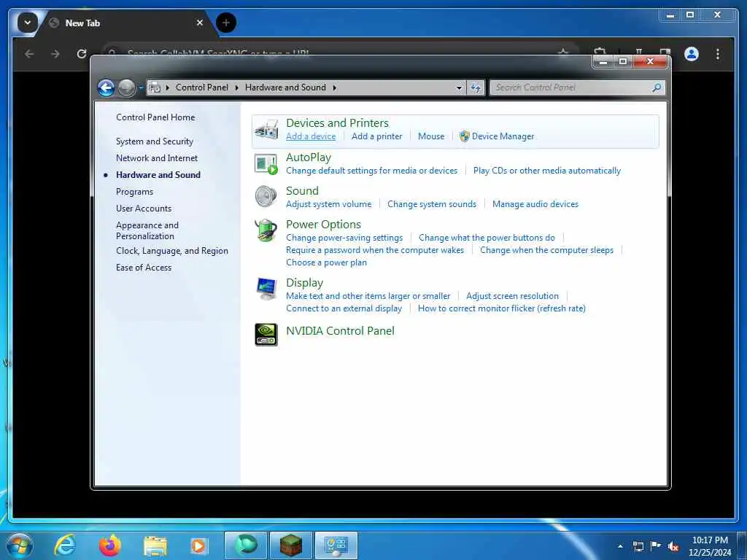
Task: Click Adjust system volume
Action: pyautogui.click(x=329, y=204)
